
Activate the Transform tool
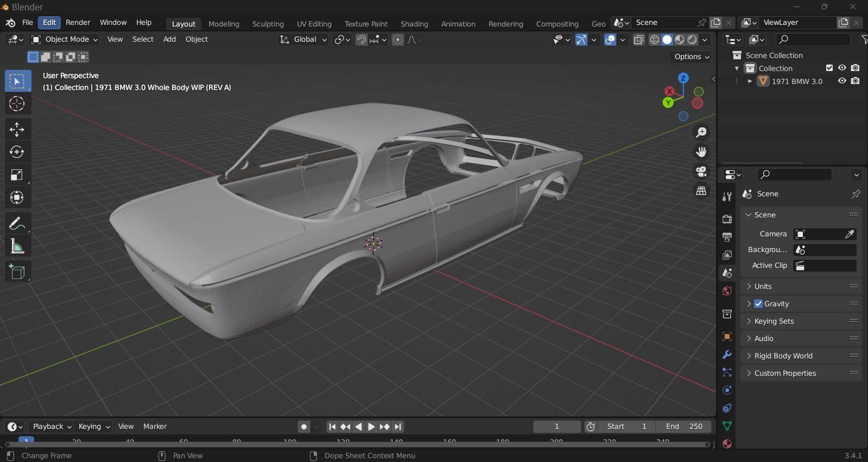(17, 197)
